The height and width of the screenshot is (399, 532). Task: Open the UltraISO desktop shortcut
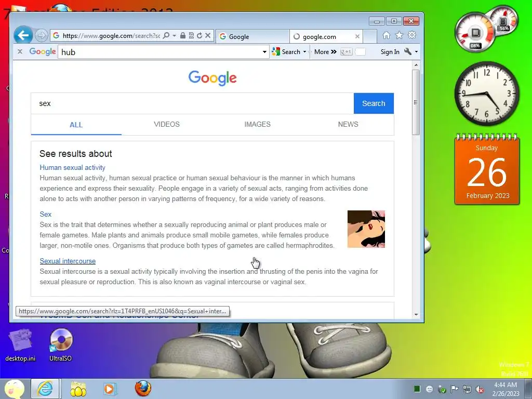click(61, 345)
